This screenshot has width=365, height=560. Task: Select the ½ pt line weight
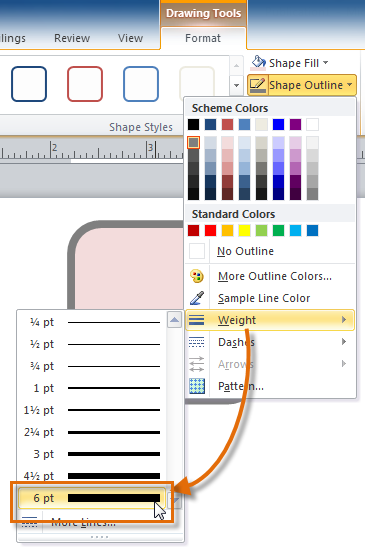(x=92, y=344)
